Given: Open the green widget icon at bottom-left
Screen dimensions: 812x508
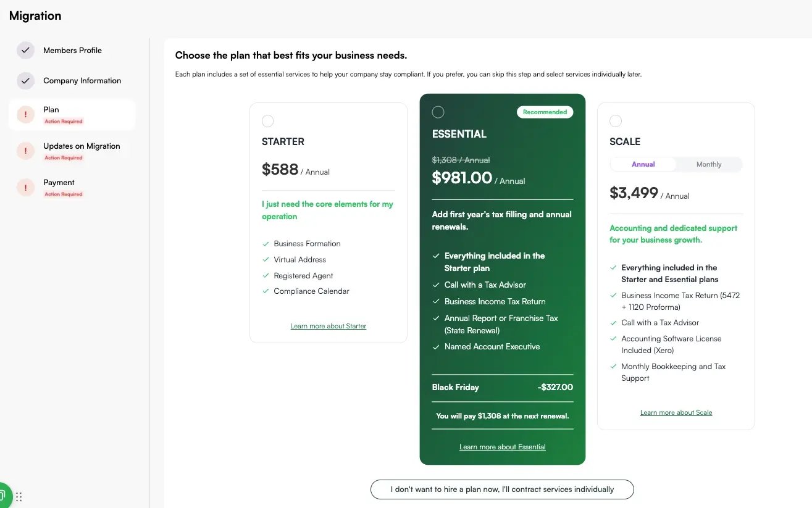Looking at the screenshot, I should click(3, 495).
